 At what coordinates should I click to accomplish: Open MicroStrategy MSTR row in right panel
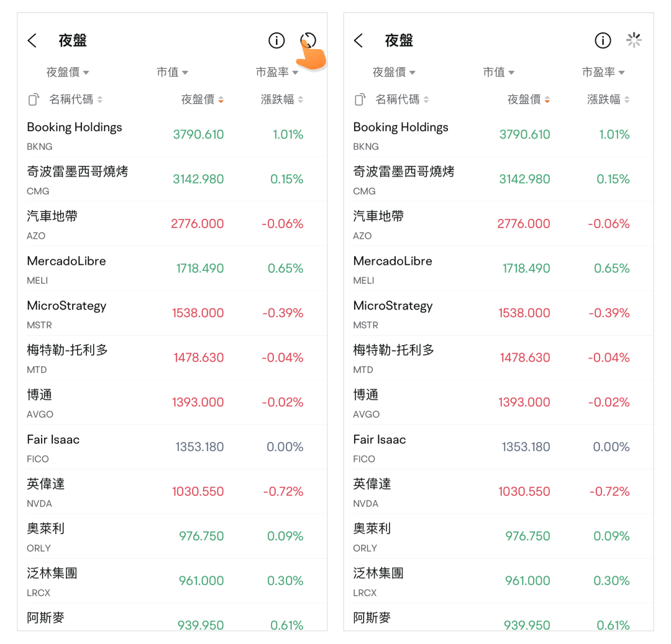coord(393,313)
